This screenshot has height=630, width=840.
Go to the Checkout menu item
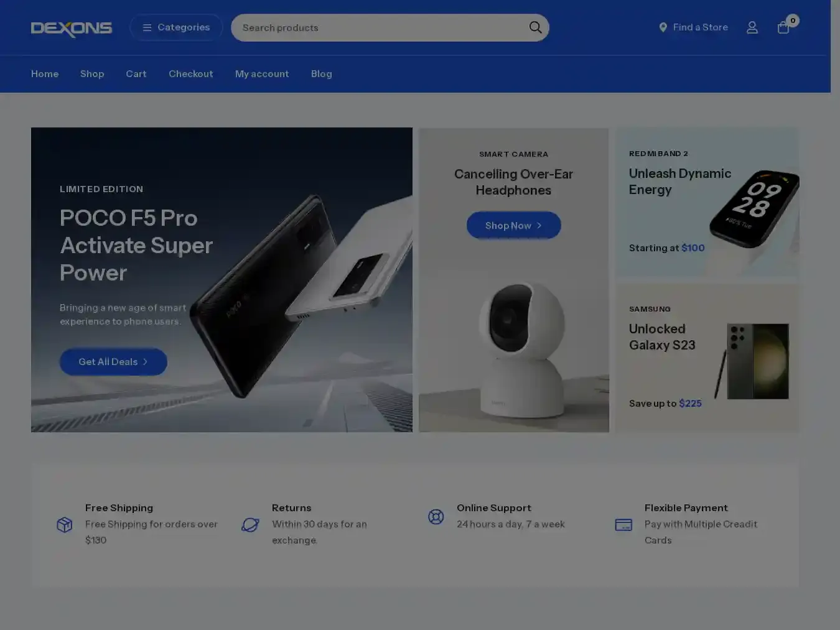[191, 74]
